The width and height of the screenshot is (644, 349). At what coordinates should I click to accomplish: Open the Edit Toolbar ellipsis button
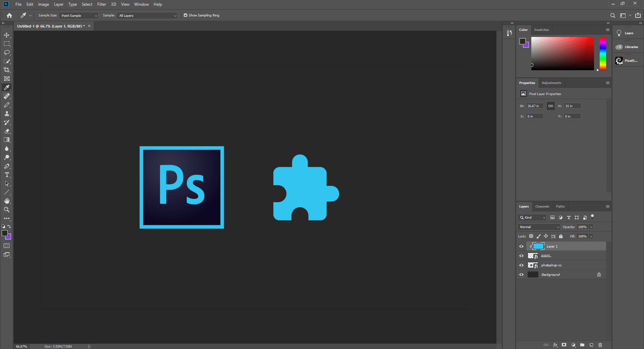click(x=7, y=218)
